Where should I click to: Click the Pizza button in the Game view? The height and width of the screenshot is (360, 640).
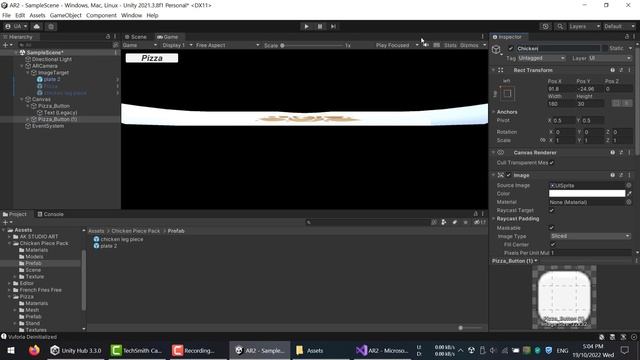point(152,58)
